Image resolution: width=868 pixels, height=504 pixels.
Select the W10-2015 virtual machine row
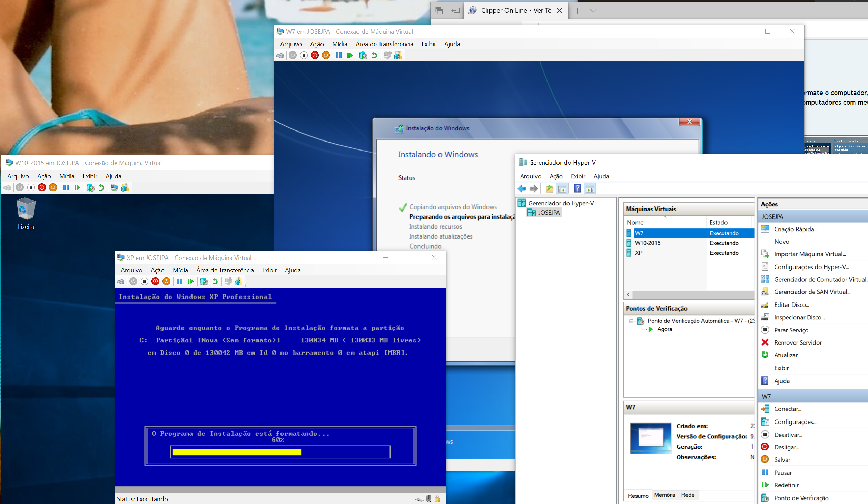(x=648, y=243)
